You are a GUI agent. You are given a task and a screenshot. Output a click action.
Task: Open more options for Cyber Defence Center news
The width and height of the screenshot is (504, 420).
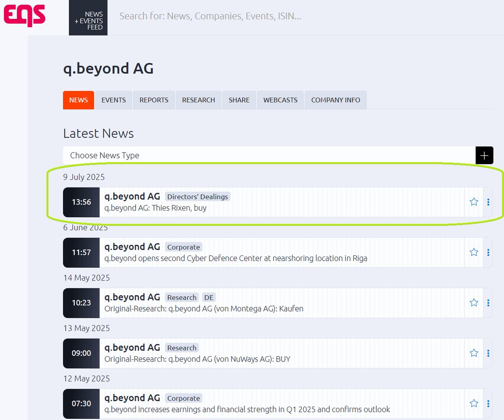[x=488, y=252]
